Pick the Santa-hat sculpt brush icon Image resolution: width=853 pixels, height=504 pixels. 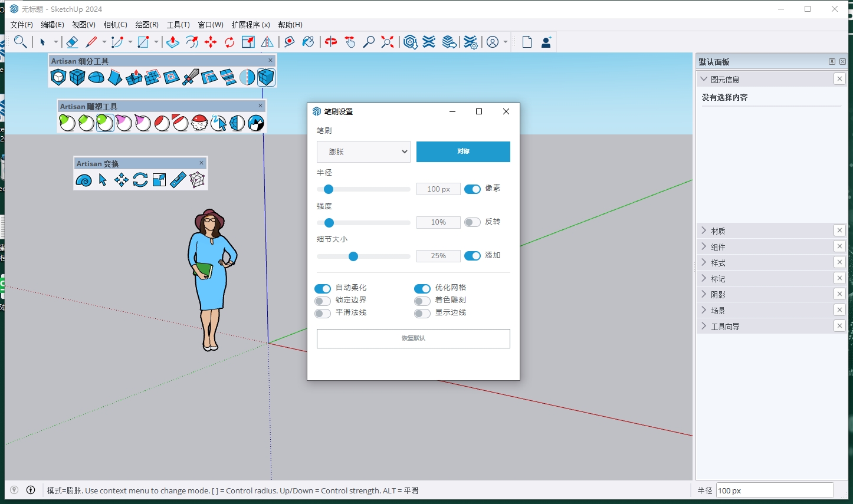pos(199,123)
